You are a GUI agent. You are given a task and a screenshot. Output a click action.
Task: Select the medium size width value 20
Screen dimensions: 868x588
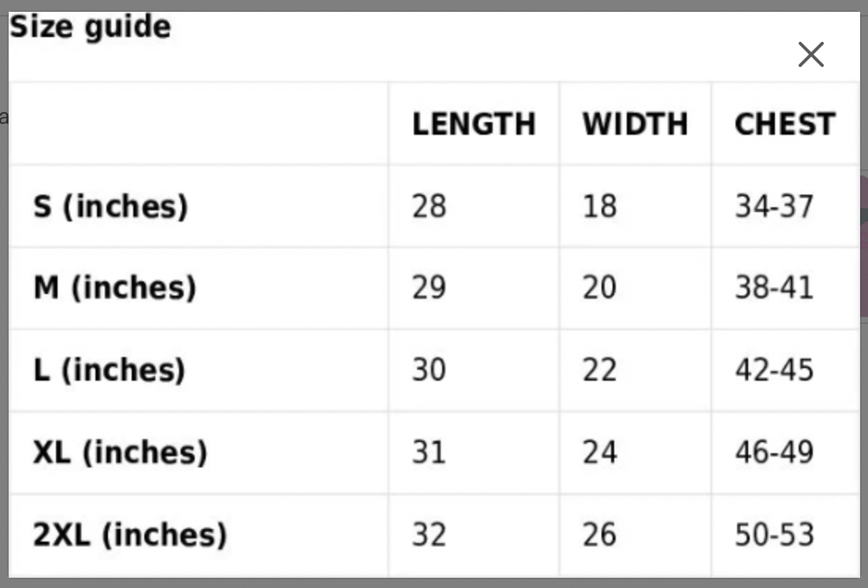[599, 288]
